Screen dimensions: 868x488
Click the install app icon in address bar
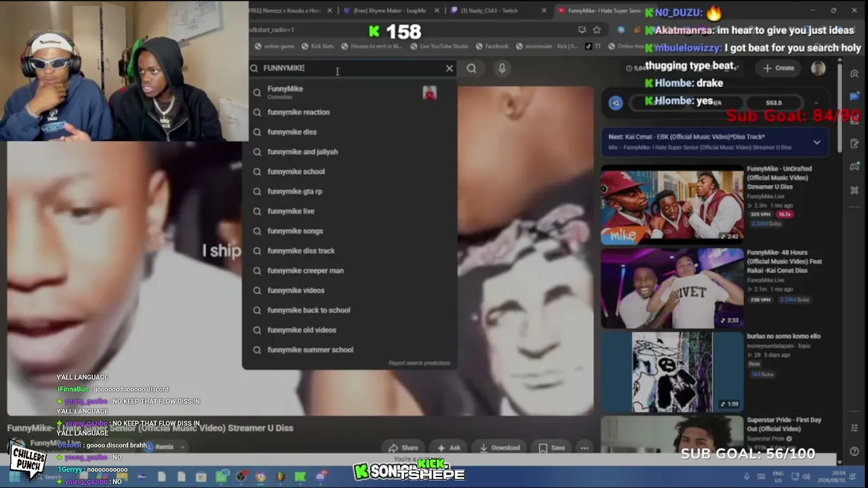coord(582,30)
